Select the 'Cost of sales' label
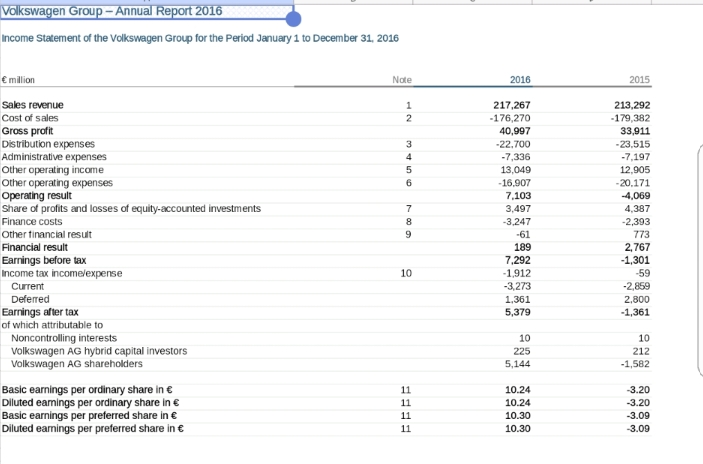Screen dimensions: 703x464 [30, 118]
